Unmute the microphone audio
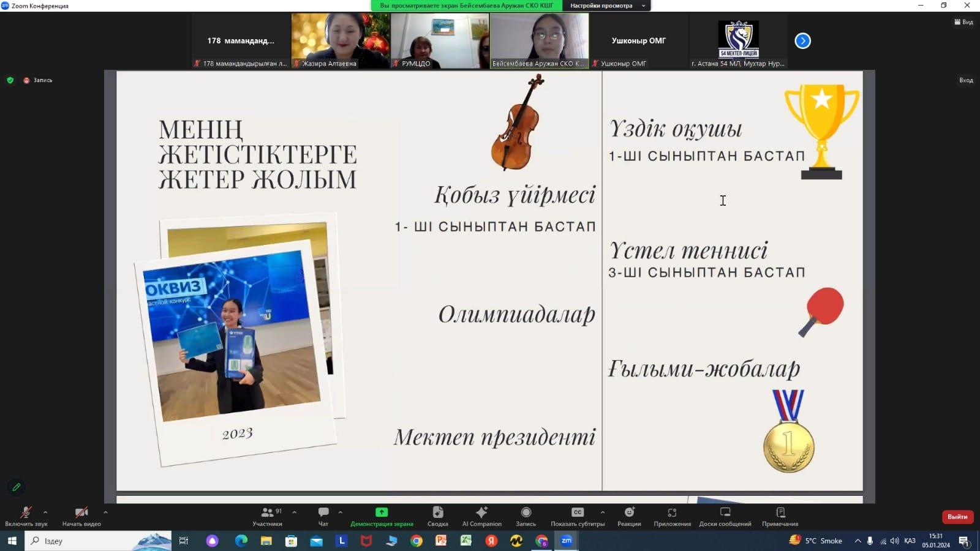Screen dimensions: 980x551 26,515
